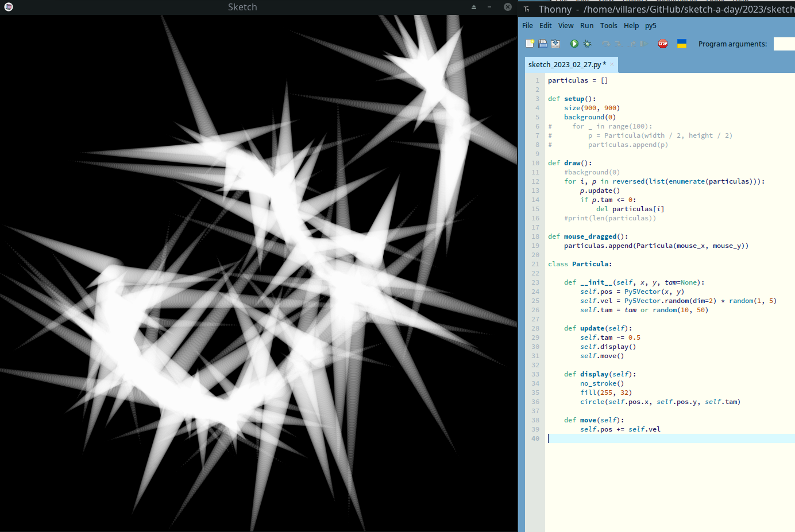Viewport: 795px width, 532px height.
Task: Click the Step over debug icon
Action: pyautogui.click(x=606, y=44)
